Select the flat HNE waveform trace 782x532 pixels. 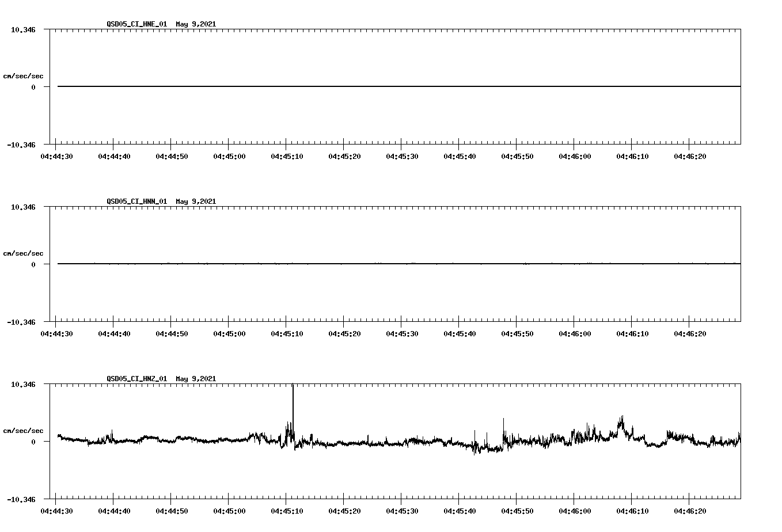pos(397,86)
